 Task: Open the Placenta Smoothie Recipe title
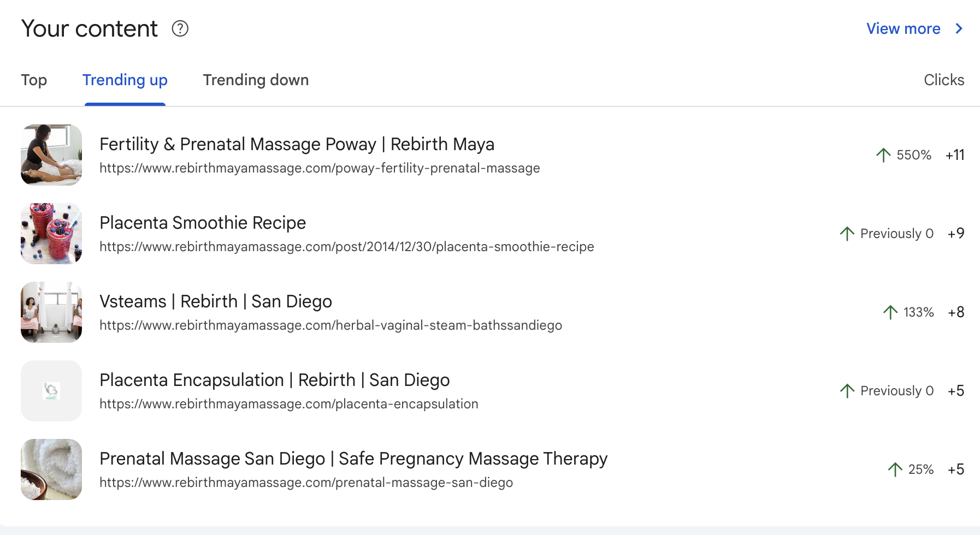coord(203,223)
